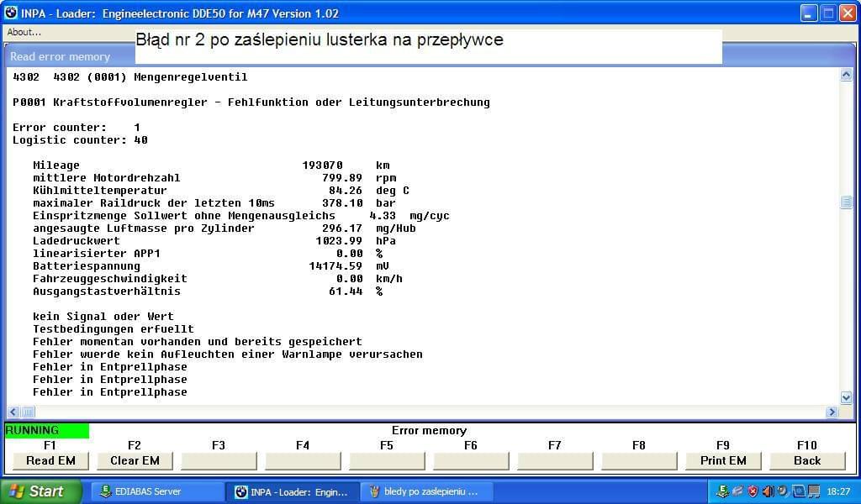Click the vertical scrollbar thumb
The width and height of the screenshot is (861, 504).
[x=846, y=202]
